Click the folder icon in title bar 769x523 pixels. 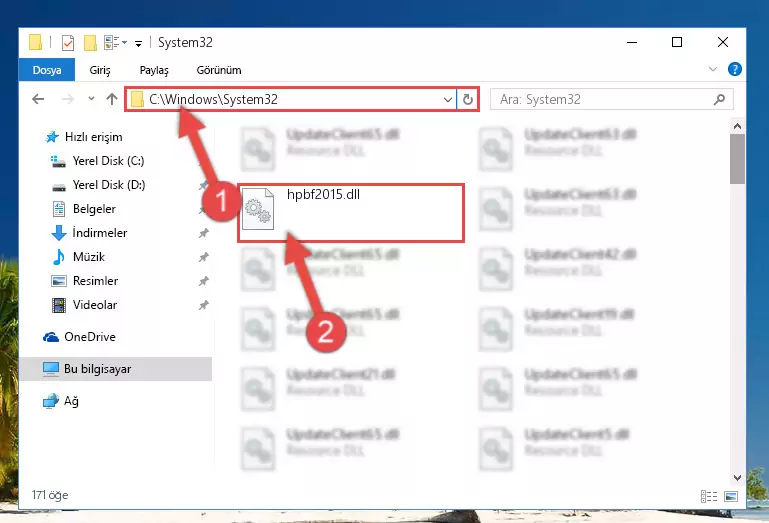tap(35, 43)
